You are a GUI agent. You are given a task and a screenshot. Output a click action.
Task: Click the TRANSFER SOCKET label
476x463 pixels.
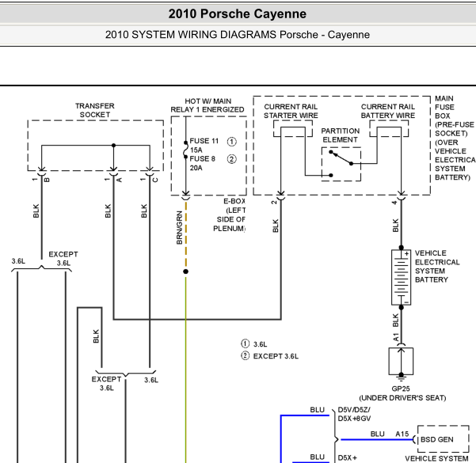click(x=94, y=110)
